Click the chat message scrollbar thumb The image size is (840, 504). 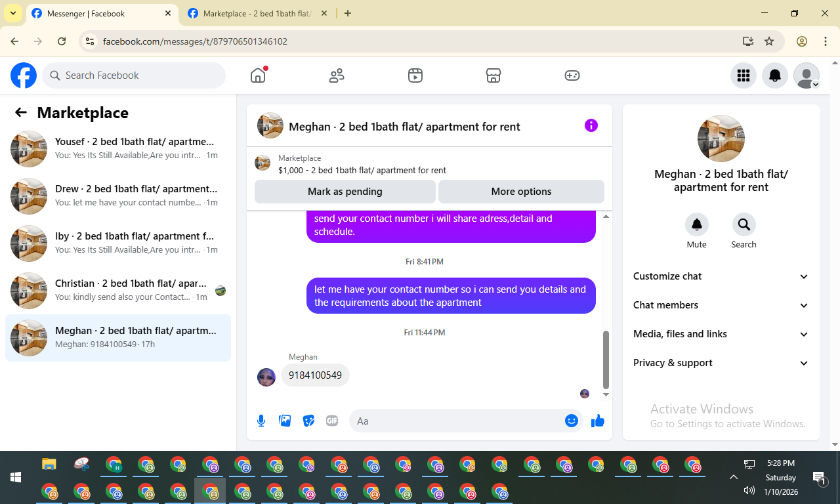(x=606, y=360)
